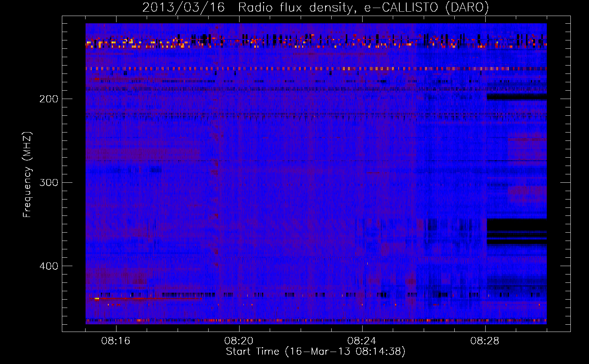This screenshot has width=589, height=364.
Task: Click the 300 frequency tick label
Action: click(49, 182)
